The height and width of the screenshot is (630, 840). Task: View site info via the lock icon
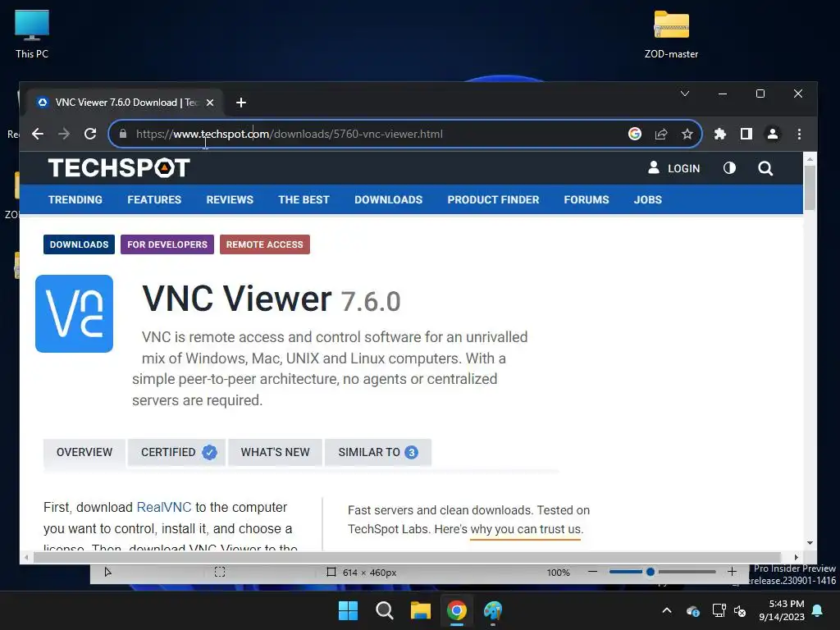123,134
